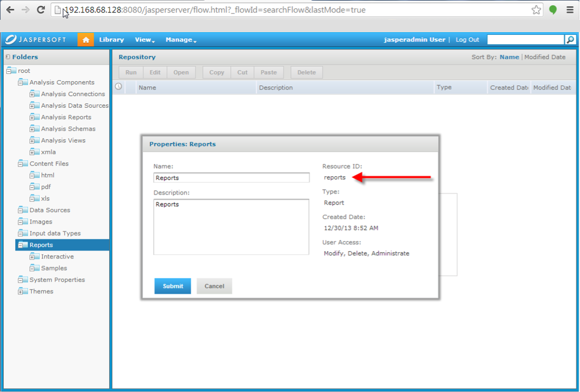The image size is (580, 392).
Task: Click the jasperadmin User link
Action: pos(415,40)
